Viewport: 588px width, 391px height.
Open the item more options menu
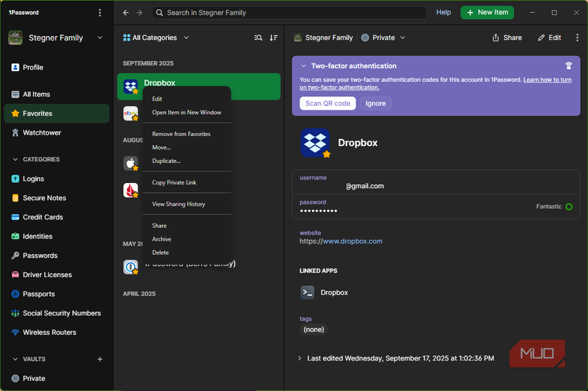pos(577,38)
